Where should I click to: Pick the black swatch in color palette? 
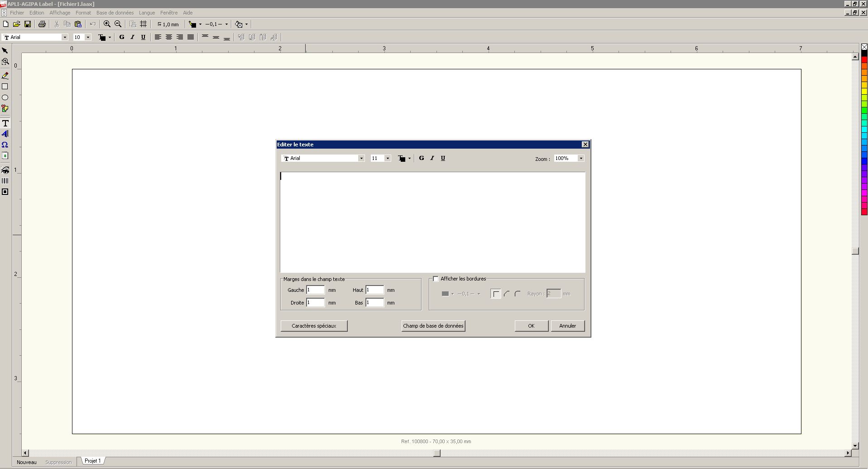864,53
